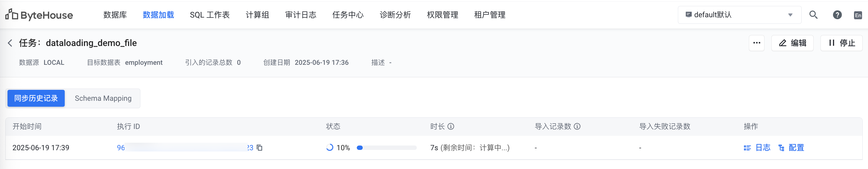Switch to the Schema Mapping tab
The height and width of the screenshot is (169, 868).
coord(103,98)
